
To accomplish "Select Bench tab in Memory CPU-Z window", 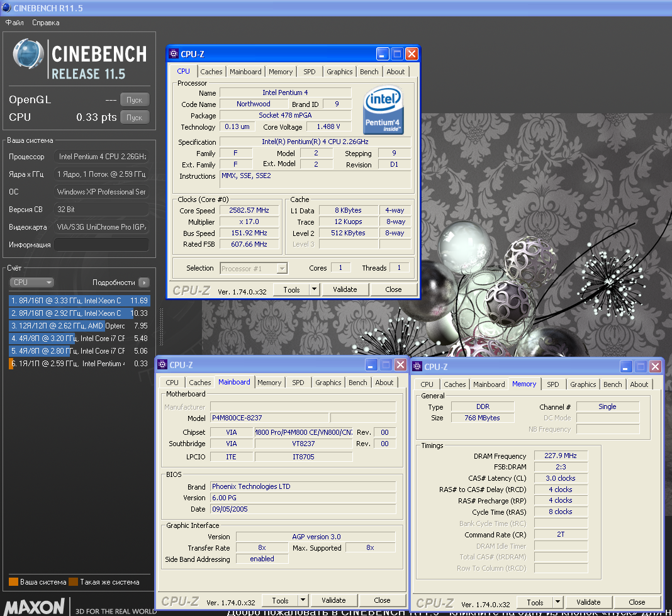I will click(x=612, y=384).
